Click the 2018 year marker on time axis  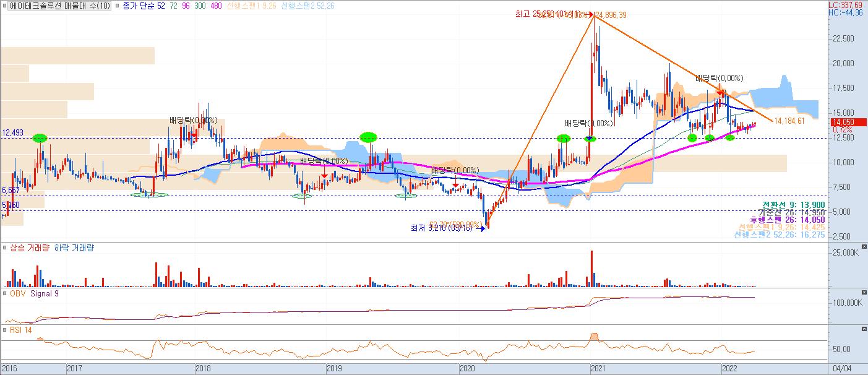[x=203, y=368]
